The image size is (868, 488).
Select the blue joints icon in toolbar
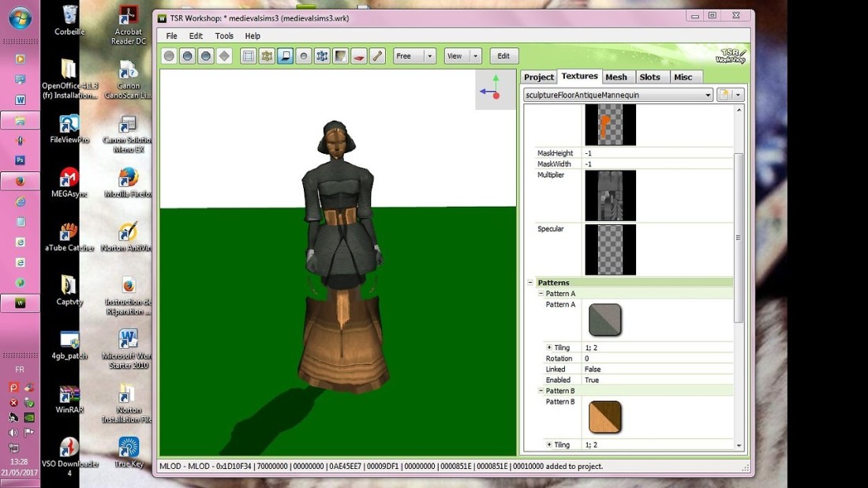point(322,56)
